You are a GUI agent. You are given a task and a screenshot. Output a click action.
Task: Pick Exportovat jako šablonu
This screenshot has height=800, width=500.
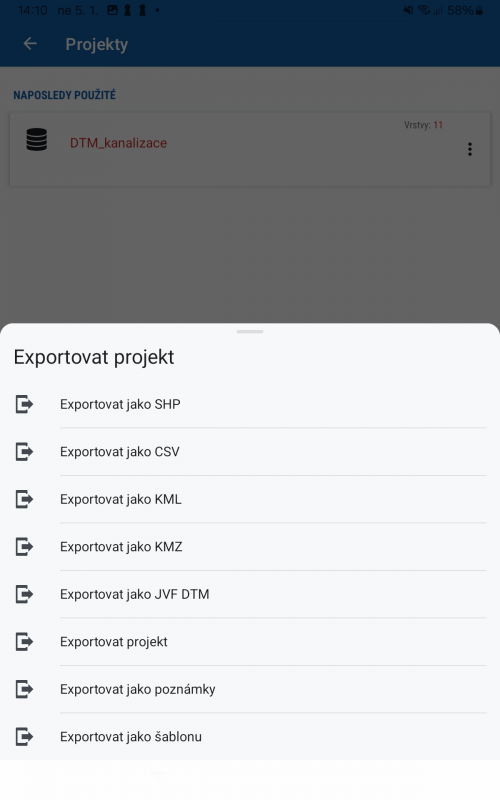250,736
